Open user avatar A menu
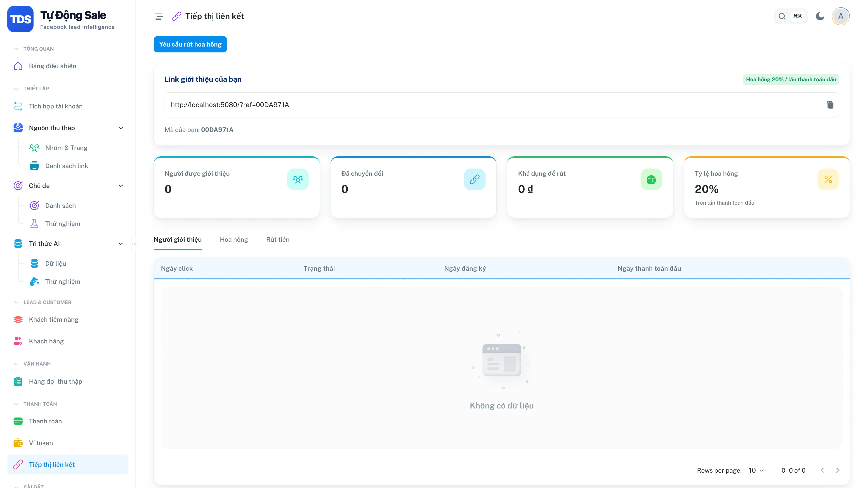868x488 pixels. point(841,16)
